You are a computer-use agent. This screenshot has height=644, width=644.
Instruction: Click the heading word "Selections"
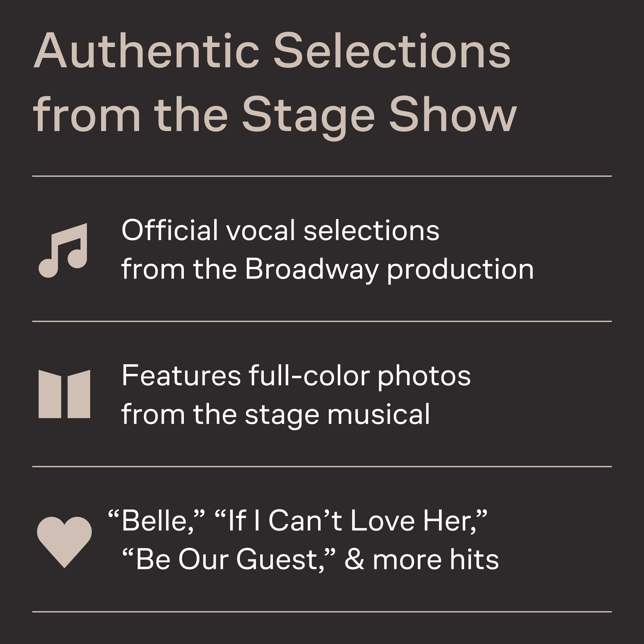coord(392,51)
